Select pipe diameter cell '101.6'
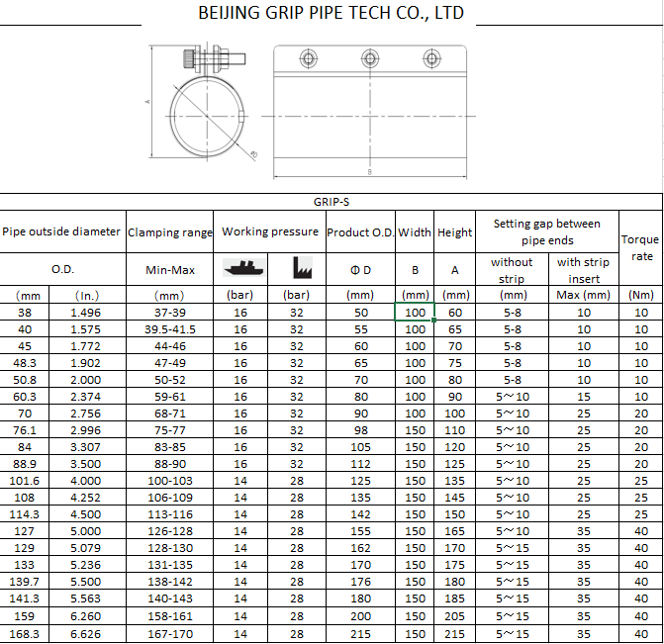This screenshot has width=664, height=644. coord(25,481)
